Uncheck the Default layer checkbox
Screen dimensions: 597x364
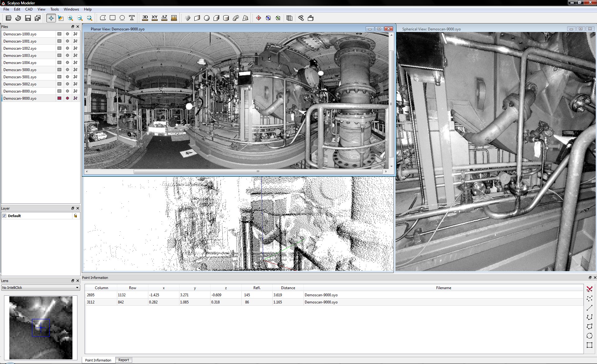click(4, 216)
